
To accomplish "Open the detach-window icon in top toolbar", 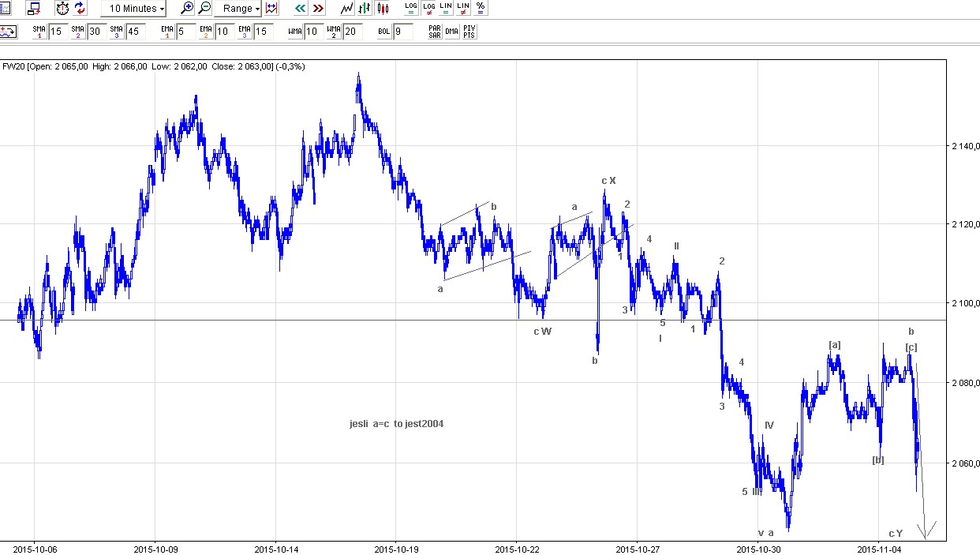I will (34, 9).
